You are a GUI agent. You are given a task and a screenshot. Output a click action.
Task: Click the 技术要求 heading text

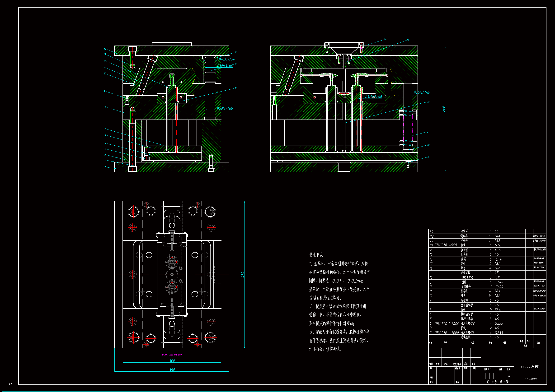[x=316, y=255]
